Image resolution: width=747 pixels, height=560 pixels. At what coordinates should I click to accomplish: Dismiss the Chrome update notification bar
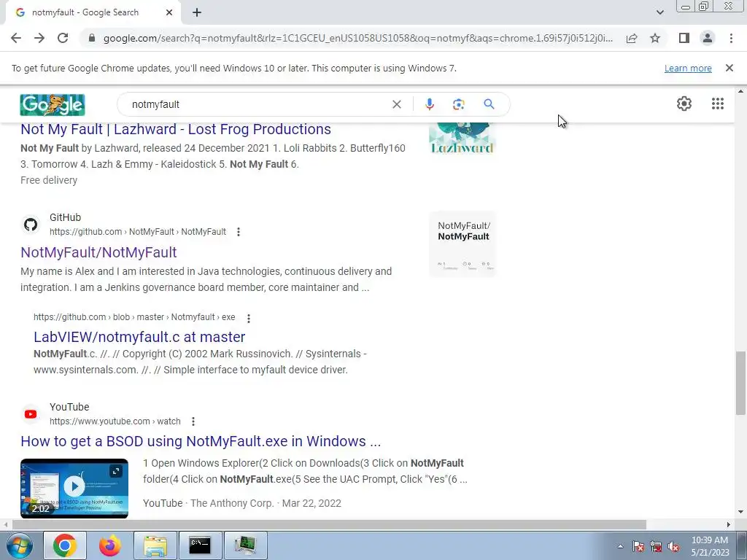729,68
